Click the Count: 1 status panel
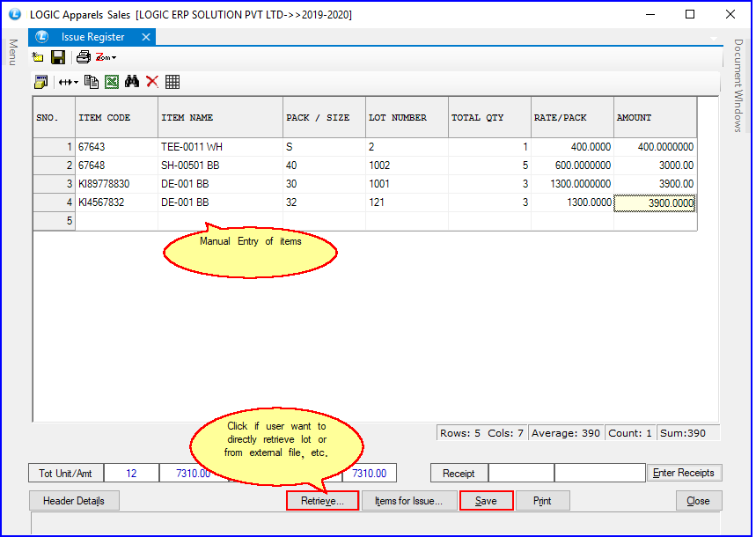Image resolution: width=756 pixels, height=537 pixels. pos(630,433)
